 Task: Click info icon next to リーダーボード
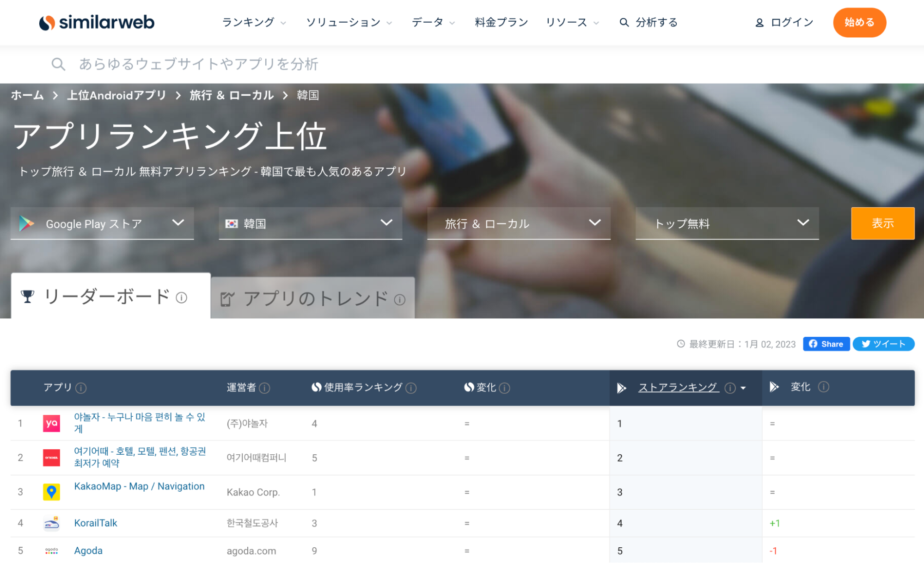pyautogui.click(x=182, y=298)
